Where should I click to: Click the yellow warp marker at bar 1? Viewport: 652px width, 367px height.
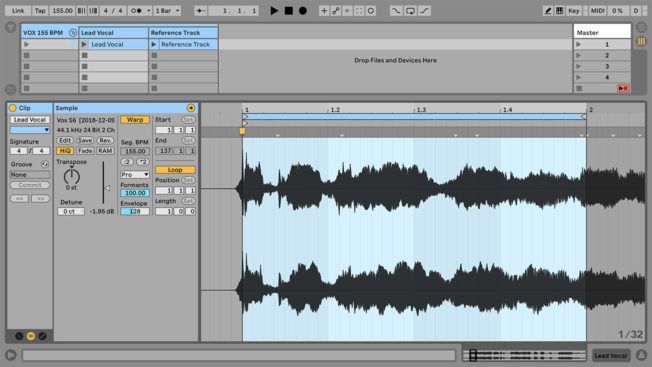(242, 131)
